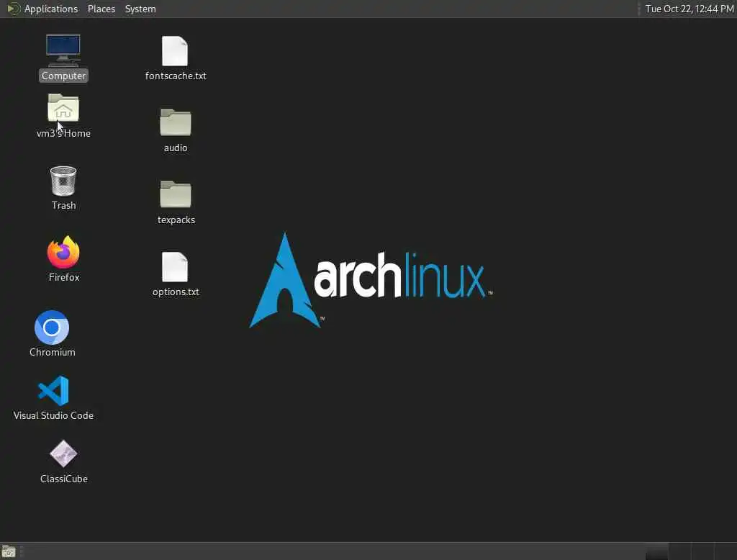The image size is (737, 560).
Task: Select the ClassiCube game launcher
Action: [63, 453]
